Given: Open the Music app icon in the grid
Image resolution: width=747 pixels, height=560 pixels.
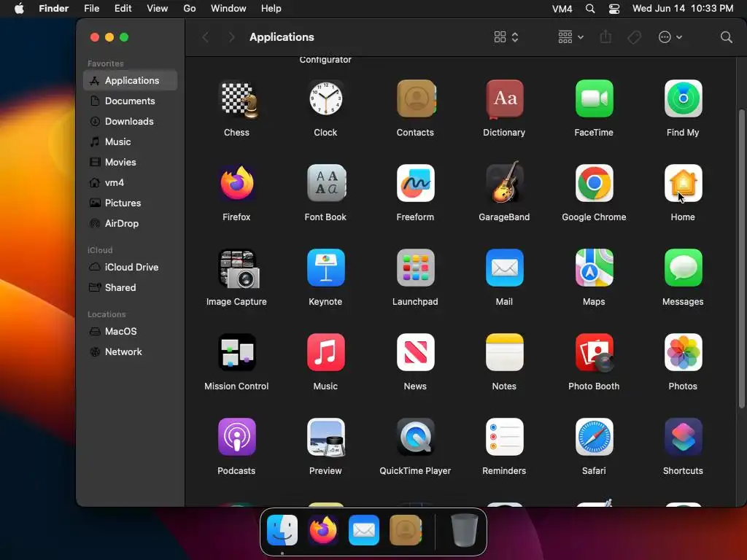Looking at the screenshot, I should pos(326,352).
